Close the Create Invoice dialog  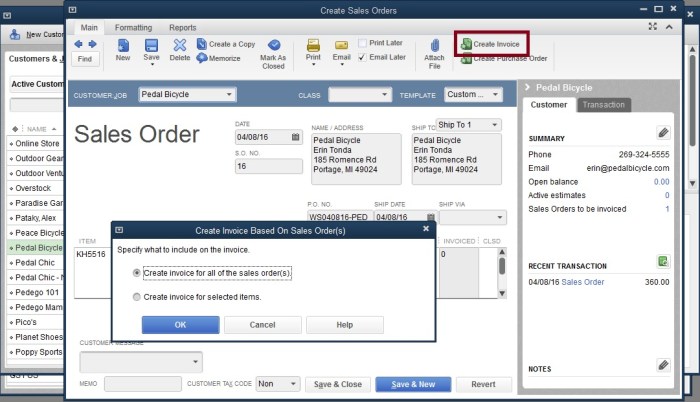[426, 229]
